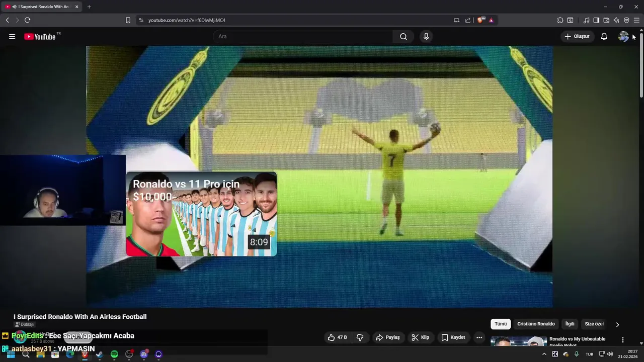Open picture-in-picture / cast icon in address bar
The image size is (644, 362).
pos(456,20)
